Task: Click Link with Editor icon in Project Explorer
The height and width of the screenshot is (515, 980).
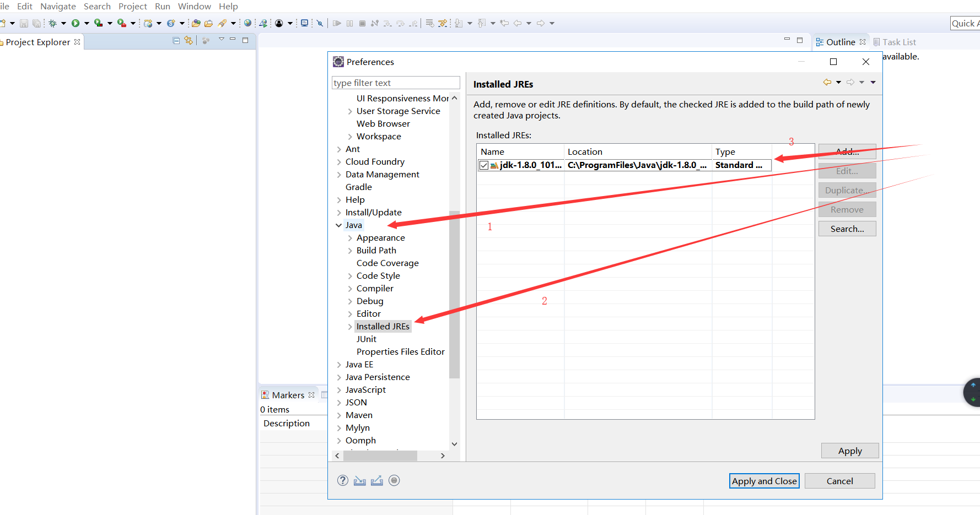Action: [x=189, y=41]
